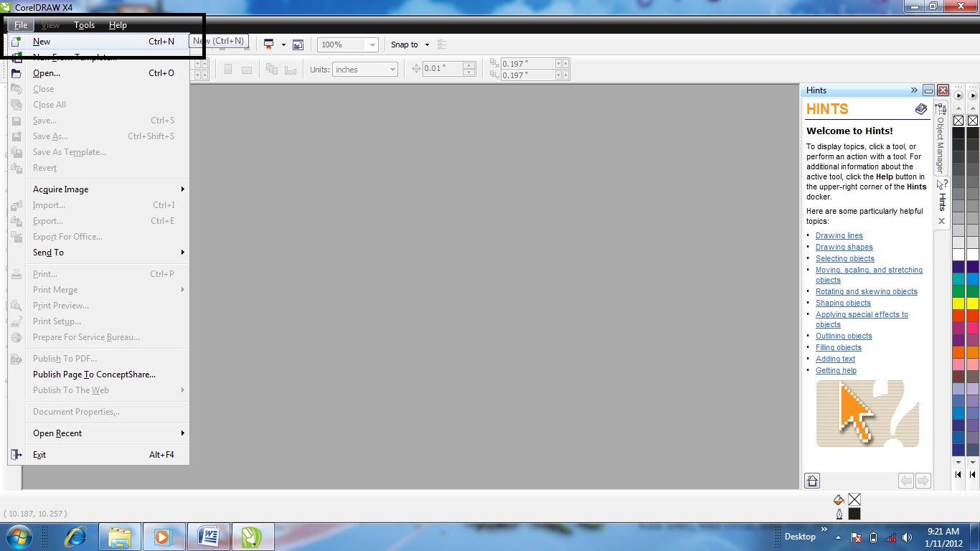Open the Rotating and skewing objects link
Viewport: 980px width, 551px height.
867,291
